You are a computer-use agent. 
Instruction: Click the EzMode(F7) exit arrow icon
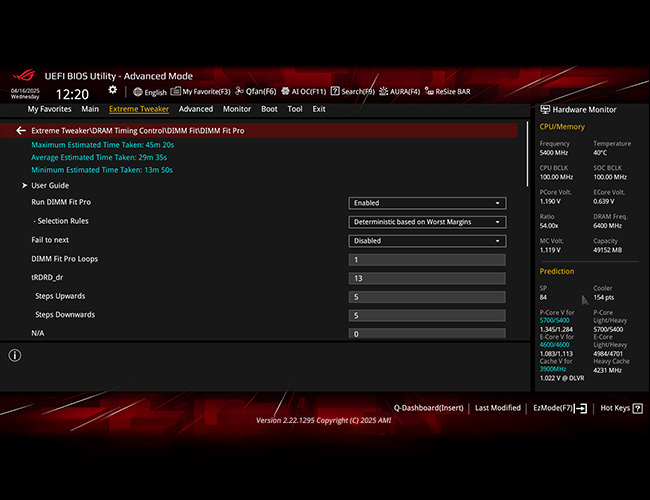point(581,408)
